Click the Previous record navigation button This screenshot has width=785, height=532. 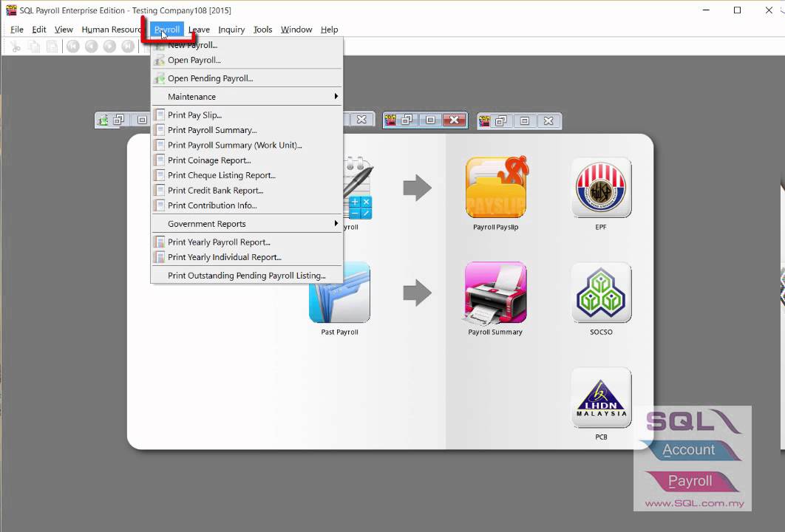(91, 47)
